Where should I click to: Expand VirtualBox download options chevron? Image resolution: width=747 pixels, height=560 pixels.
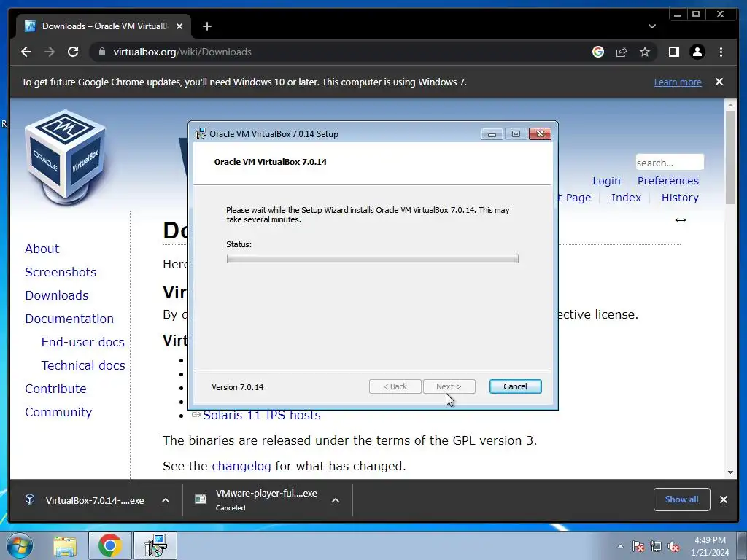pos(166,500)
